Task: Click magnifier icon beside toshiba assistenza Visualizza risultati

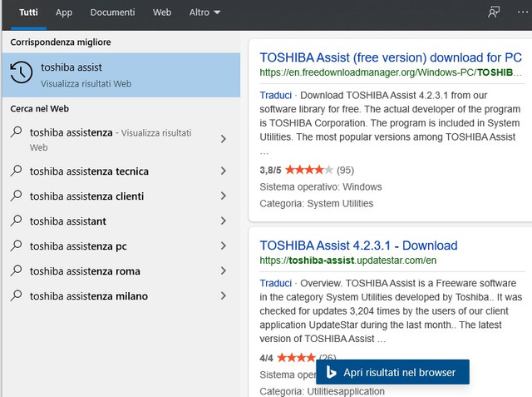Action: 16,132
